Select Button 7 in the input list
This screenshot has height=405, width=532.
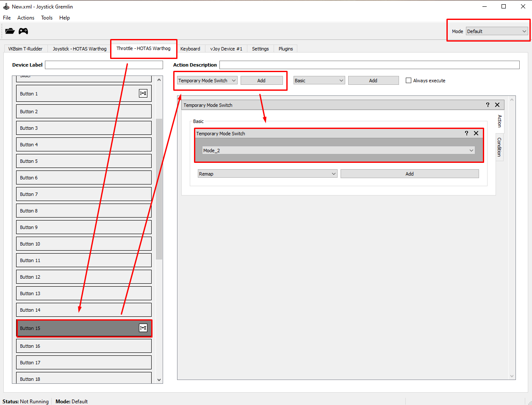click(84, 194)
